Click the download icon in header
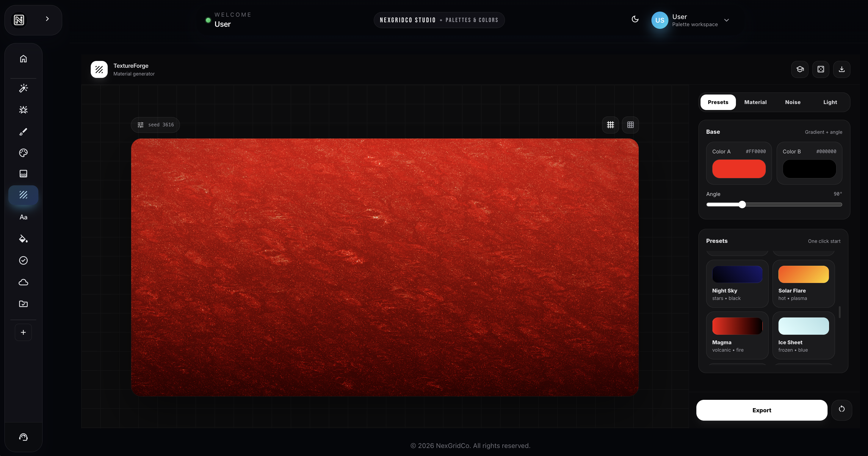 pos(842,69)
